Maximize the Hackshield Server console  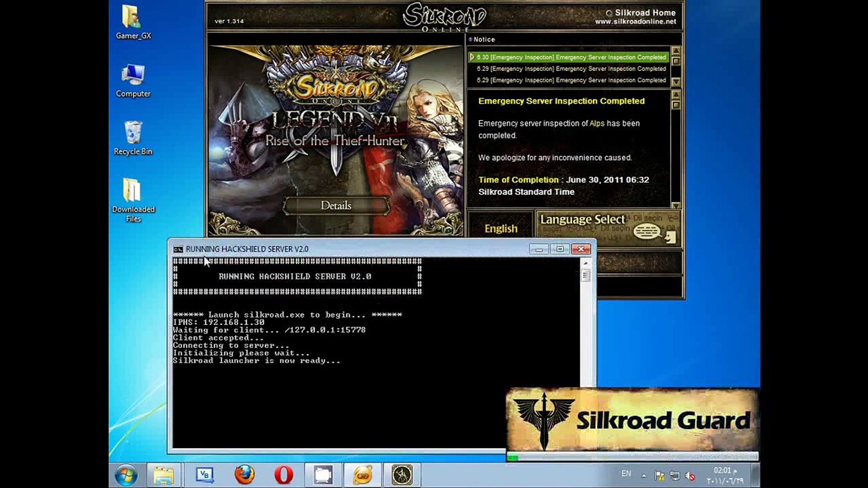560,249
